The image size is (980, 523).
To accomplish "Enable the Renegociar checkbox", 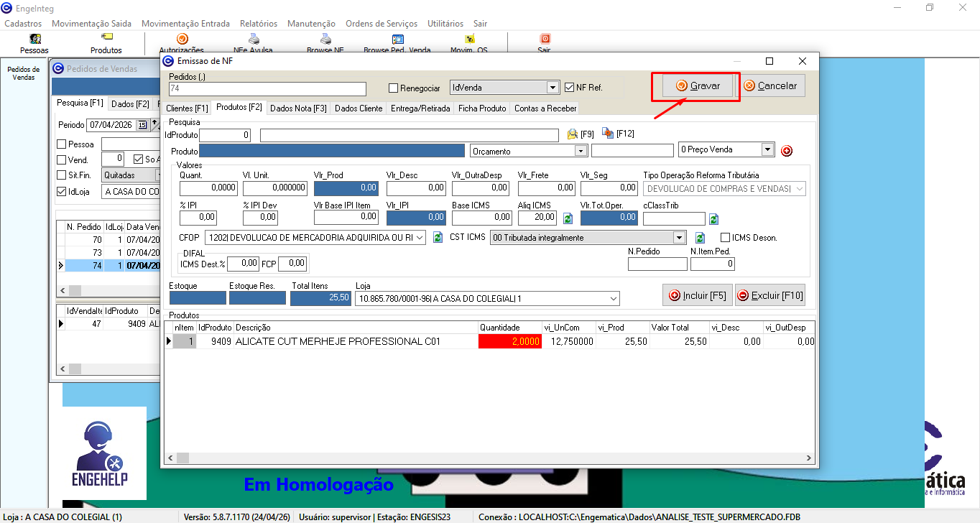I will pos(393,88).
